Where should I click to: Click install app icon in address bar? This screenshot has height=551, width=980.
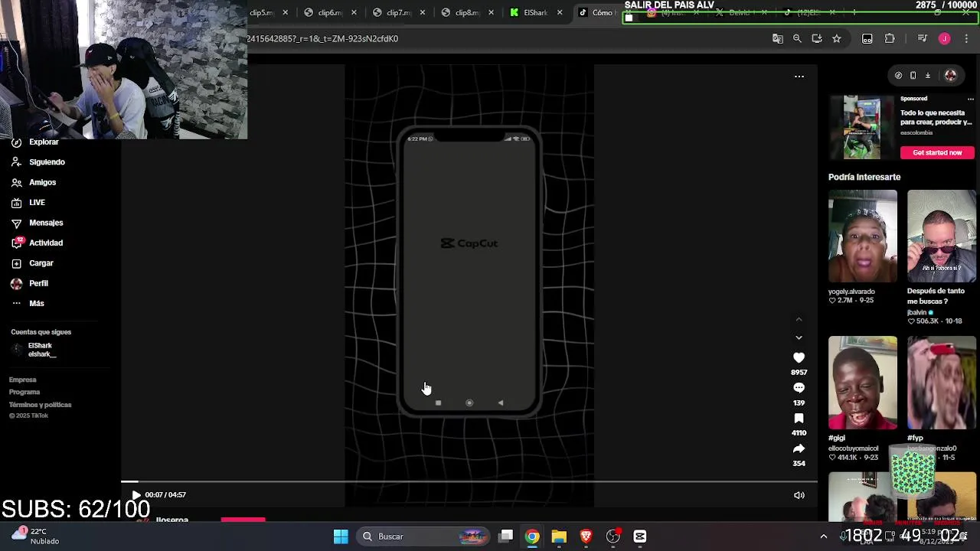pos(817,38)
